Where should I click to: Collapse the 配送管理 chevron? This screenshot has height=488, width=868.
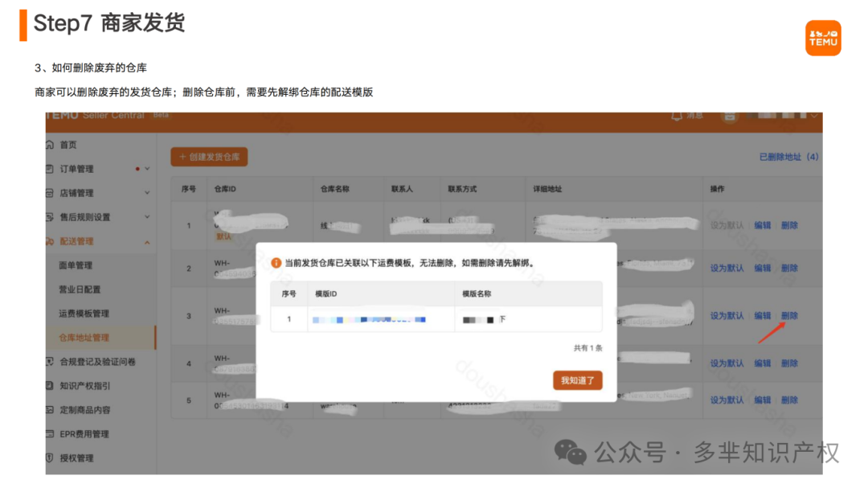tap(147, 242)
